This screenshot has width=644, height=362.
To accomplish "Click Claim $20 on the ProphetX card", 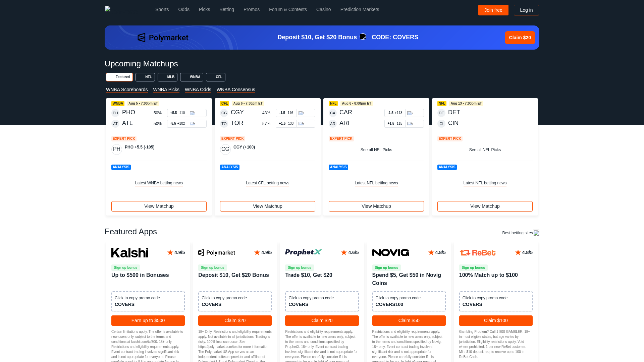I will click(x=322, y=320).
